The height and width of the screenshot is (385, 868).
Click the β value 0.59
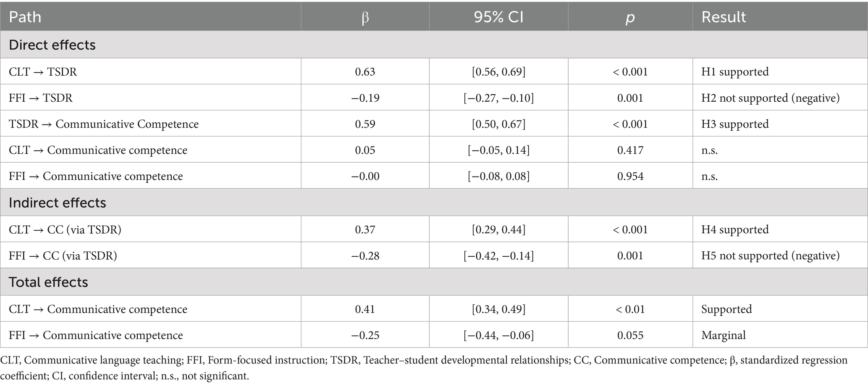365,124
